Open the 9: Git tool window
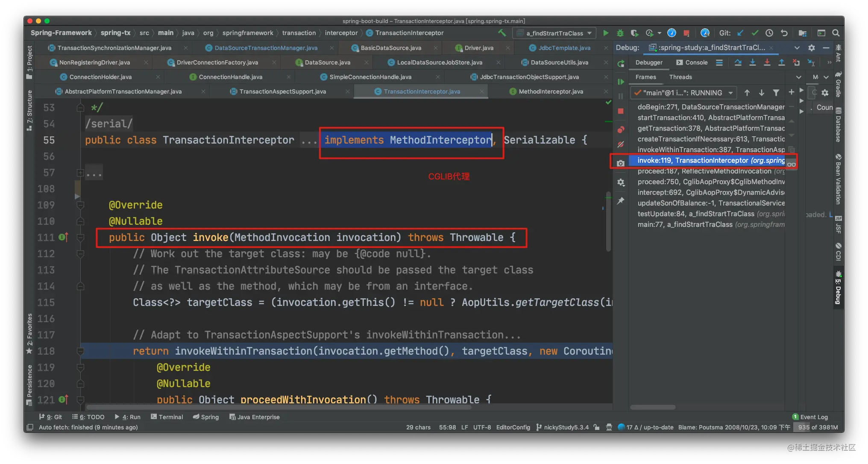The image size is (868, 464). click(50, 417)
